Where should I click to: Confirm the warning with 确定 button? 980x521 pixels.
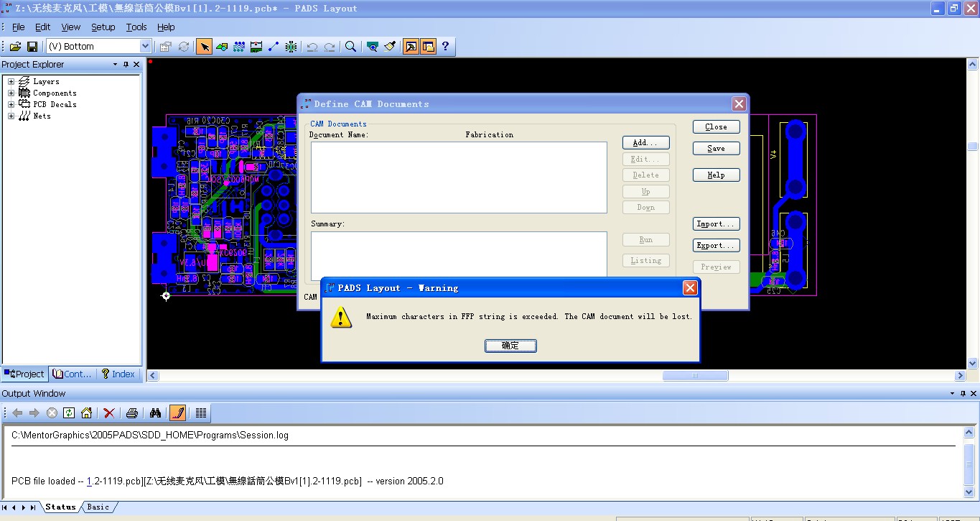pyautogui.click(x=510, y=346)
